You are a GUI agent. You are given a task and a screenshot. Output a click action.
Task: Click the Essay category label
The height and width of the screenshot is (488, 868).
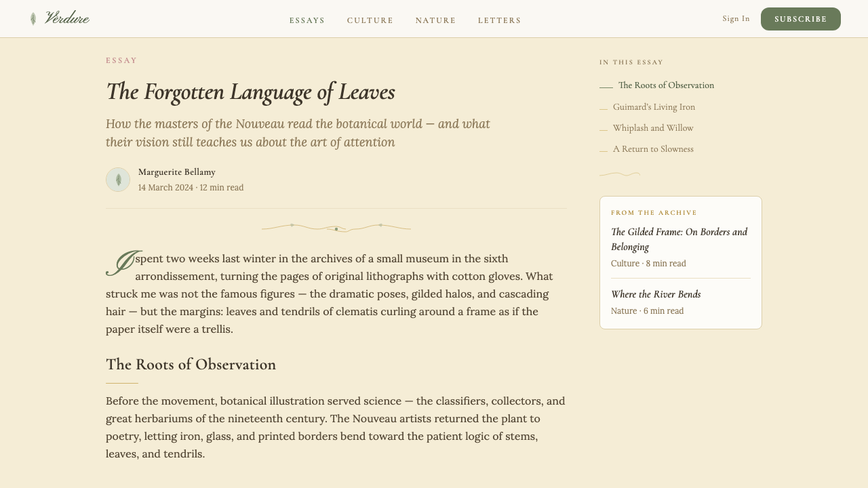click(121, 60)
